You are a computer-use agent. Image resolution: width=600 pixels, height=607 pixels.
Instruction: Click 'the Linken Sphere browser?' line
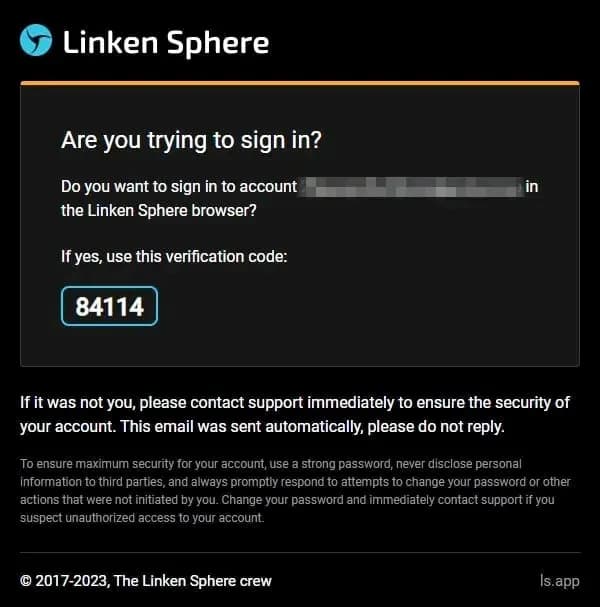coord(159,211)
